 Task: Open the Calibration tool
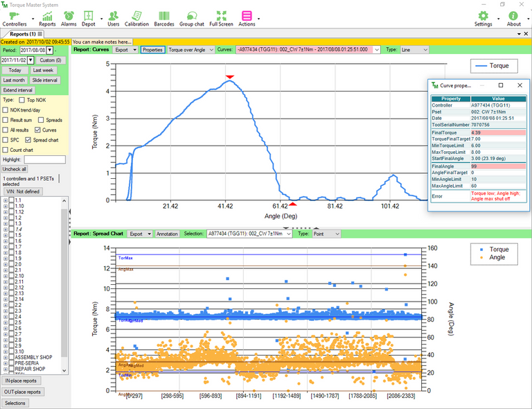[136, 15]
